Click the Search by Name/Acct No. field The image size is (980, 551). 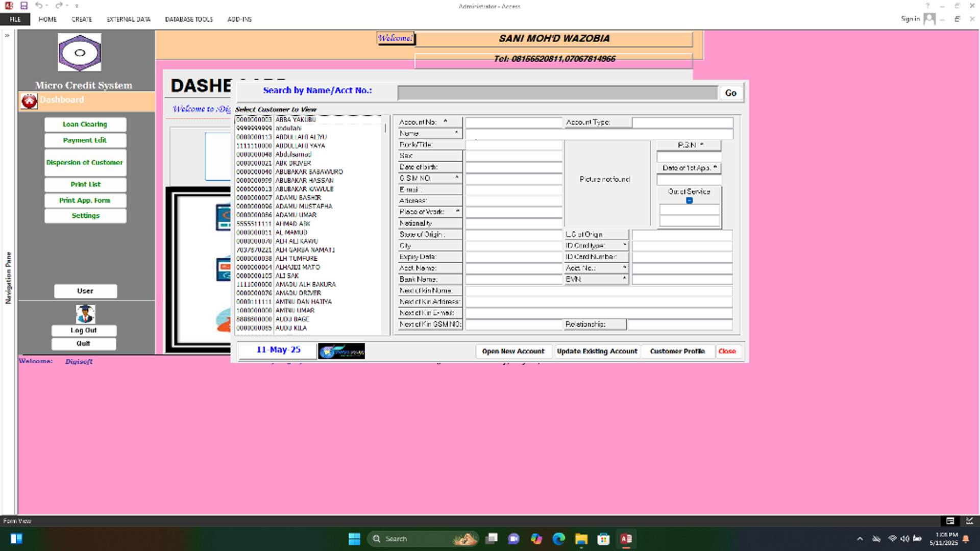557,93
